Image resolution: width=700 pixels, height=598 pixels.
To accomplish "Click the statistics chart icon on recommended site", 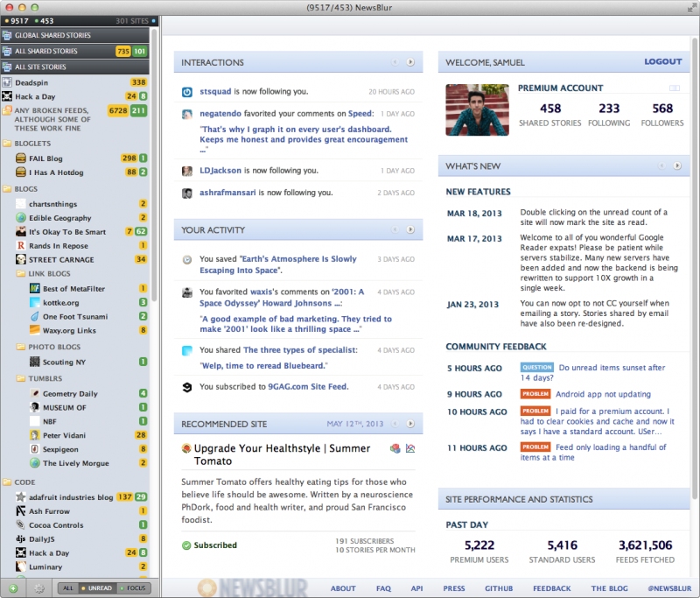I will 410,448.
